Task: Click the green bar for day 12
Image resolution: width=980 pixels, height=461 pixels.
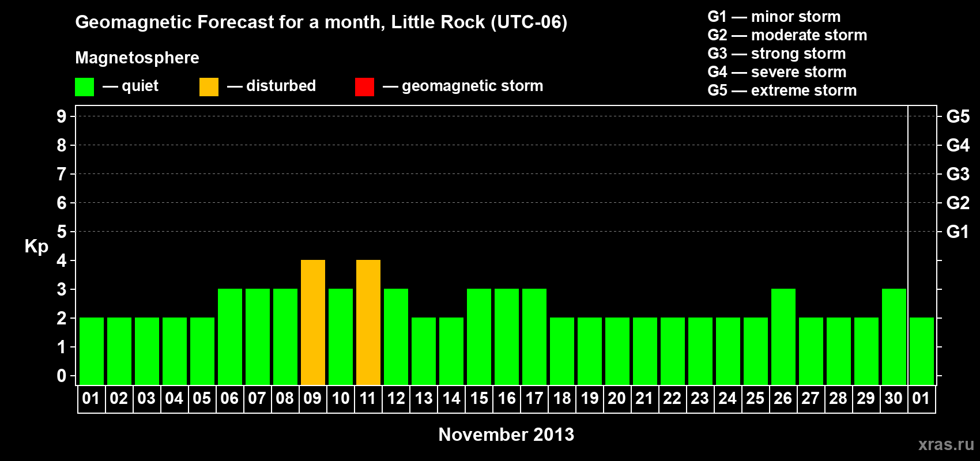Action: (396, 337)
